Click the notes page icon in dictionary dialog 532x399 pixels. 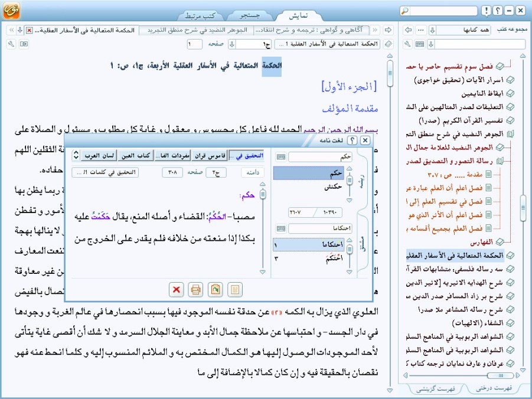tap(235, 290)
